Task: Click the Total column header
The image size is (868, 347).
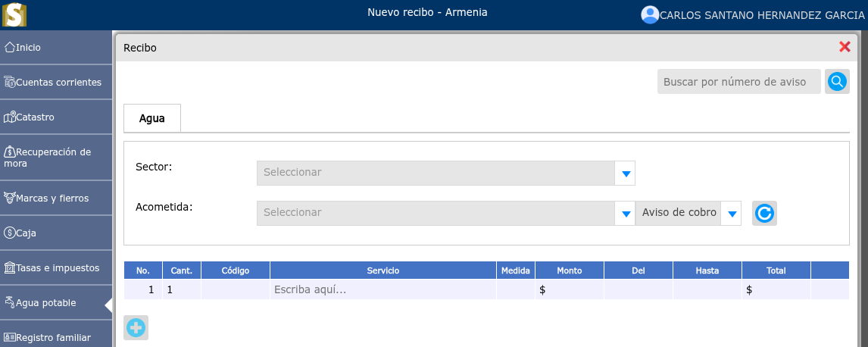Action: click(776, 270)
